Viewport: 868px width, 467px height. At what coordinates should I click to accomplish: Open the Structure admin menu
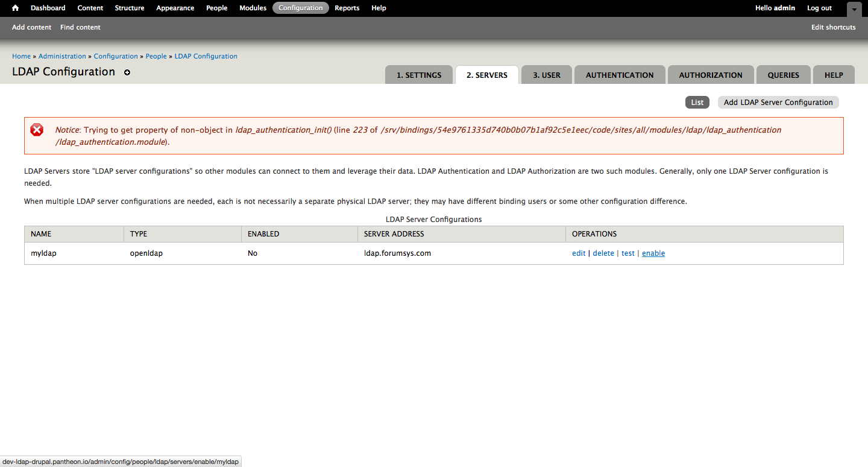[130, 8]
